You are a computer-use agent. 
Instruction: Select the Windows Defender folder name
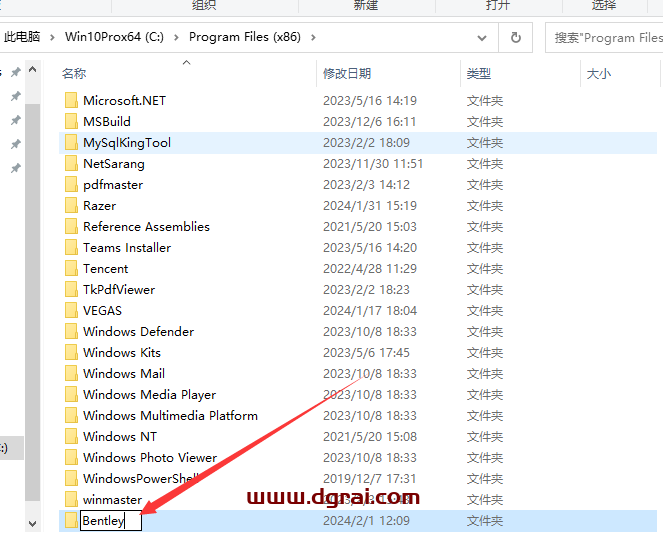138,331
